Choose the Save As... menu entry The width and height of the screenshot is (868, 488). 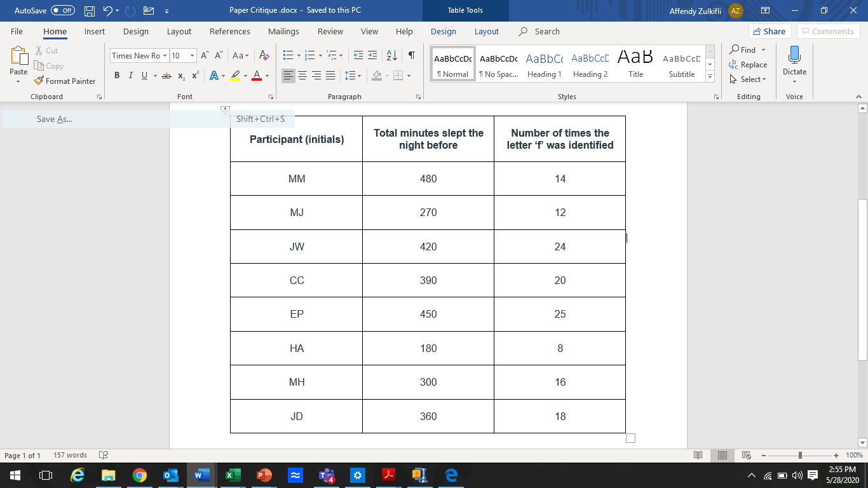pyautogui.click(x=148, y=119)
